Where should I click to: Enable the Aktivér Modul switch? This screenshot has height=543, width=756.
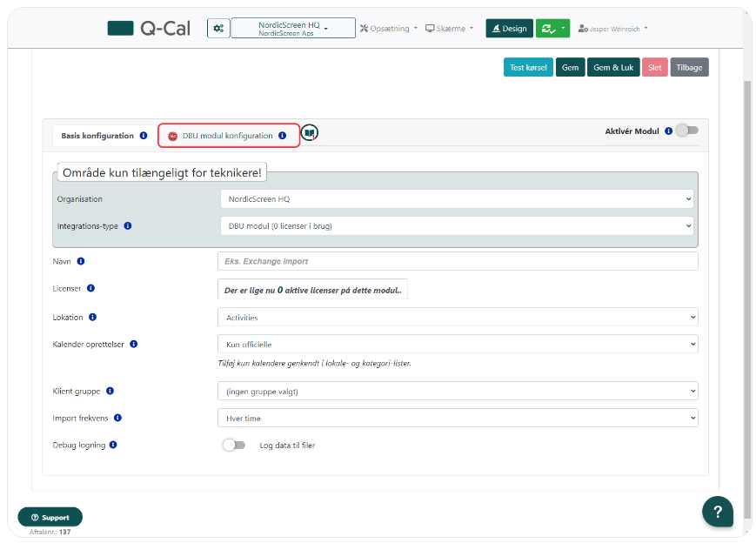pyautogui.click(x=687, y=131)
